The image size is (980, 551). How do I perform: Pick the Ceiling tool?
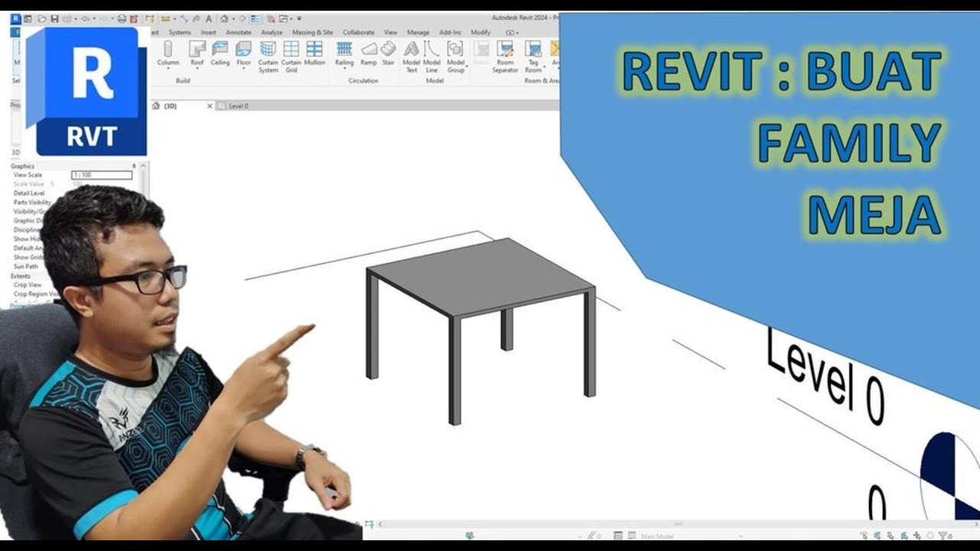click(x=220, y=53)
